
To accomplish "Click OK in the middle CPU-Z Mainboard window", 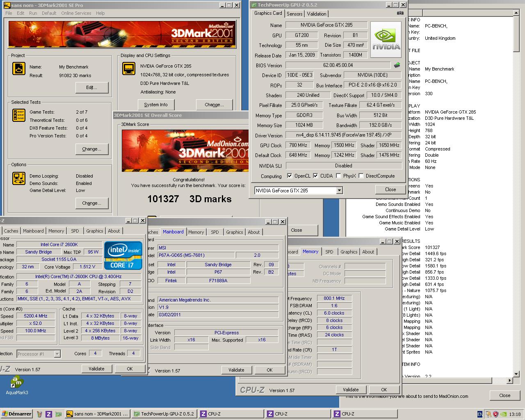I will [x=269, y=370].
